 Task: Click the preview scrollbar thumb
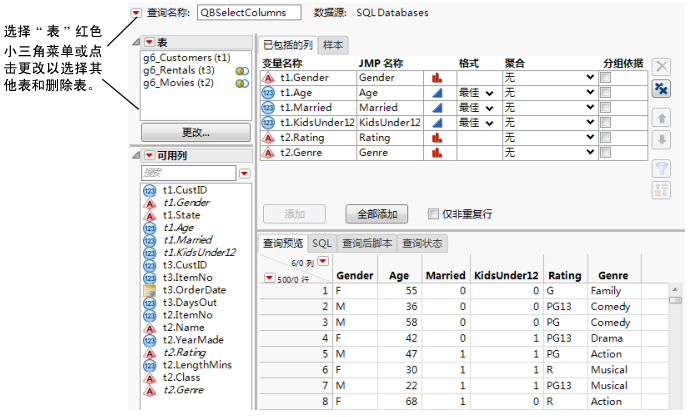[x=675, y=301]
